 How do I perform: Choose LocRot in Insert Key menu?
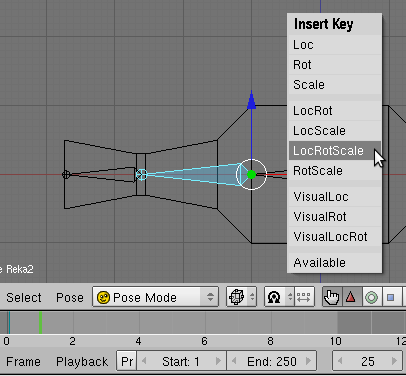pyautogui.click(x=334, y=111)
